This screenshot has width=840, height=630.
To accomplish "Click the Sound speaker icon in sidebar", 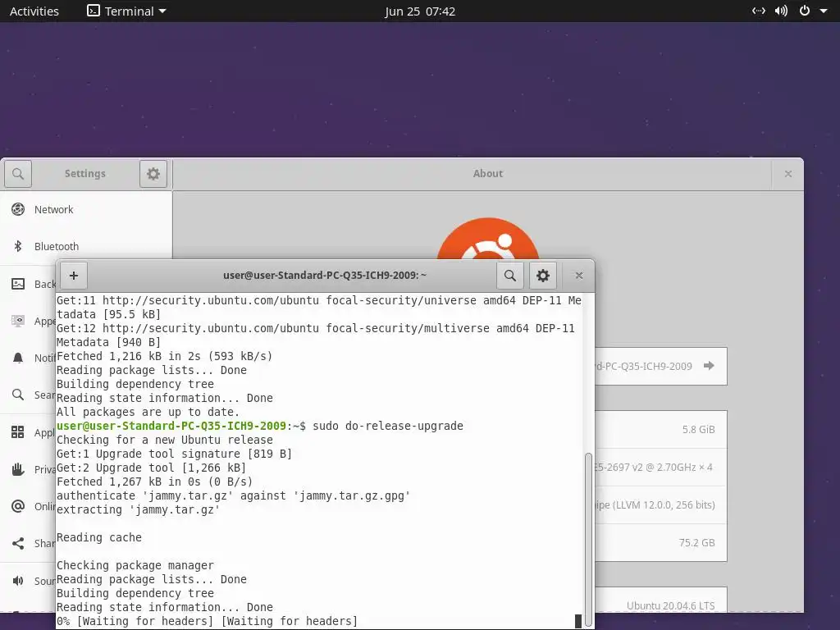I will click(18, 581).
